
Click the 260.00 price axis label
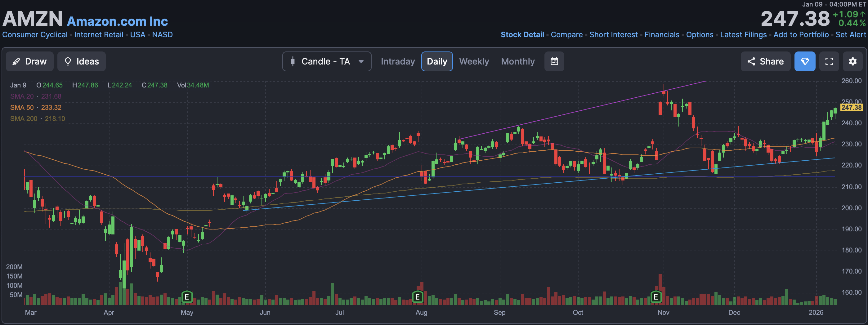852,81
